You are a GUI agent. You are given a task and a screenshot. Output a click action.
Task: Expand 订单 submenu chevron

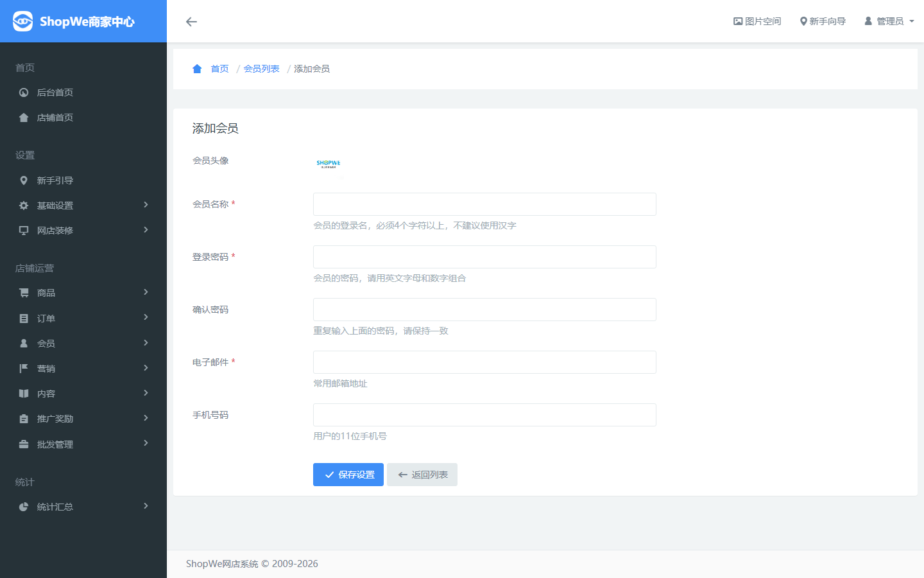(x=146, y=317)
